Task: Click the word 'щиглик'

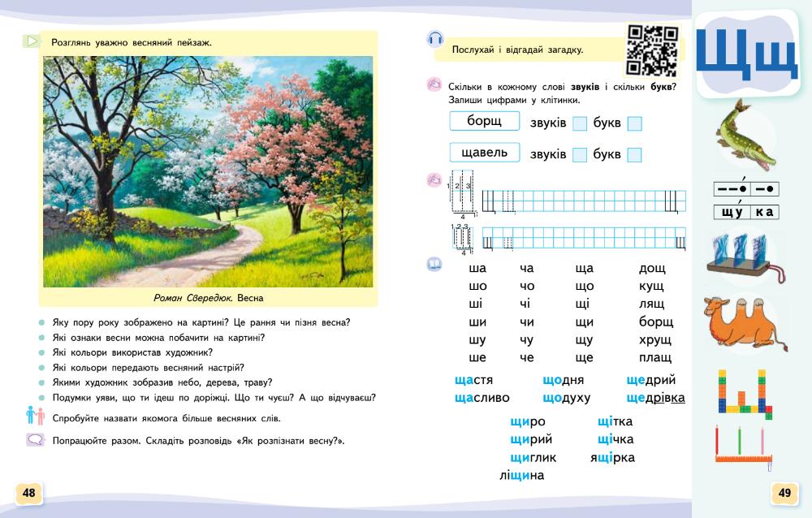Action: [533, 457]
